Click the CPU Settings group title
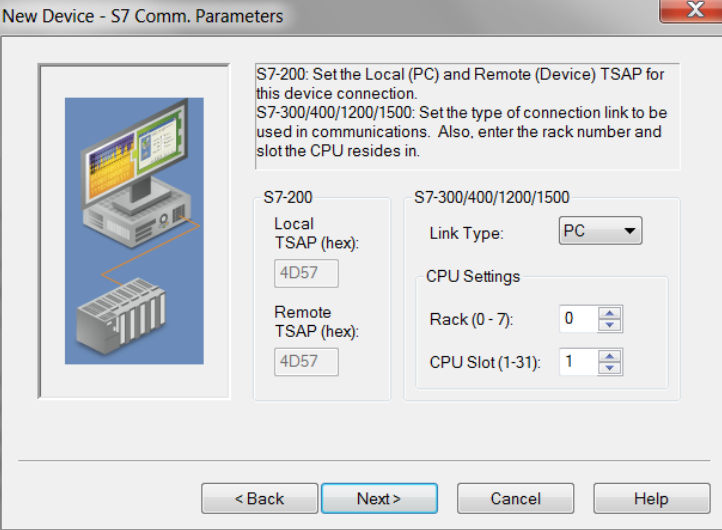 click(x=473, y=276)
